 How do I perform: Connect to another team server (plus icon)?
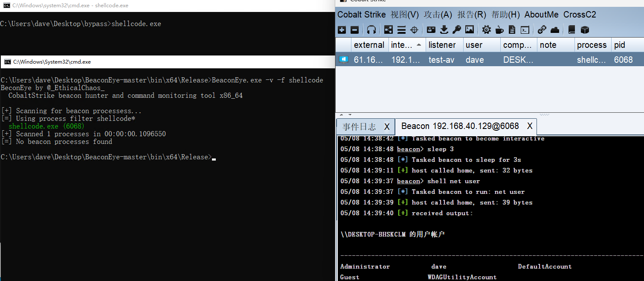click(342, 30)
